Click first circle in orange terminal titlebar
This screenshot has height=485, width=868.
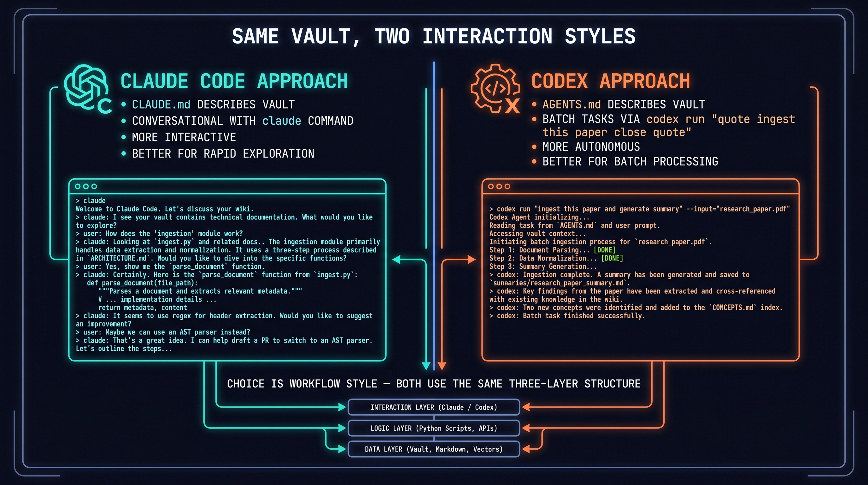pos(491,187)
